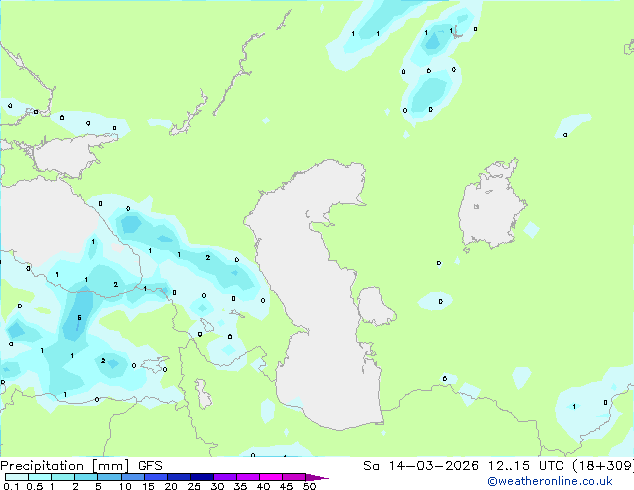
Task: Select the 30–35 mm purple legend swatch
Action: 225,477
